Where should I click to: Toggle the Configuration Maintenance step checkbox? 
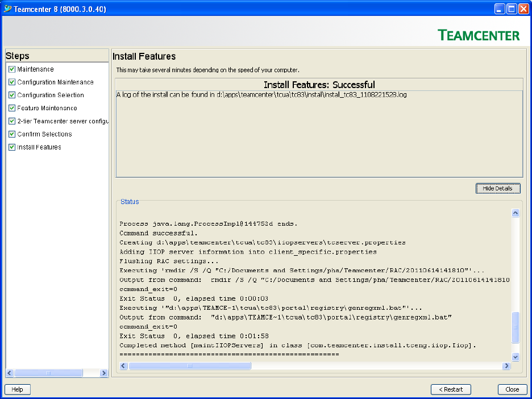click(x=12, y=82)
